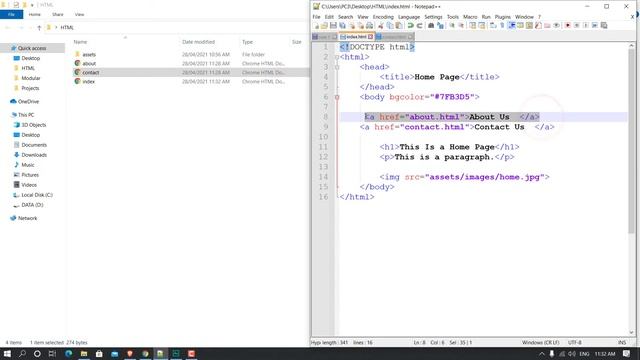
Task: Toggle synchronized vertical scrolling
Action: click(x=472, y=25)
